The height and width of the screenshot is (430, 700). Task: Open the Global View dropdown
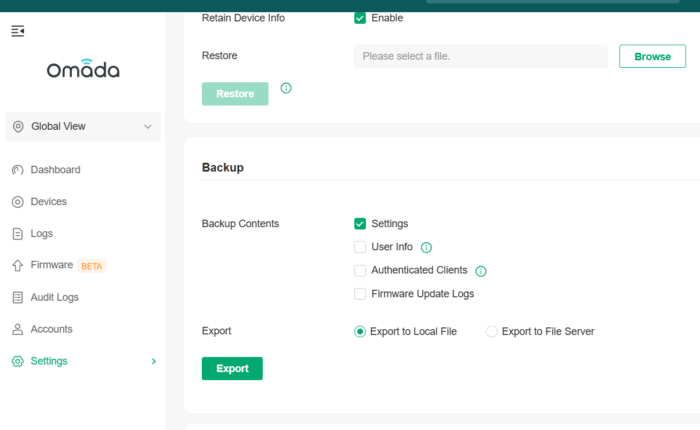(x=83, y=127)
